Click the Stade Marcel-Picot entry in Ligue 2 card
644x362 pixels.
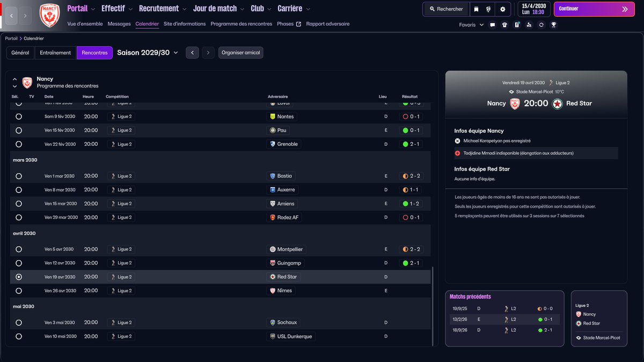click(598, 338)
